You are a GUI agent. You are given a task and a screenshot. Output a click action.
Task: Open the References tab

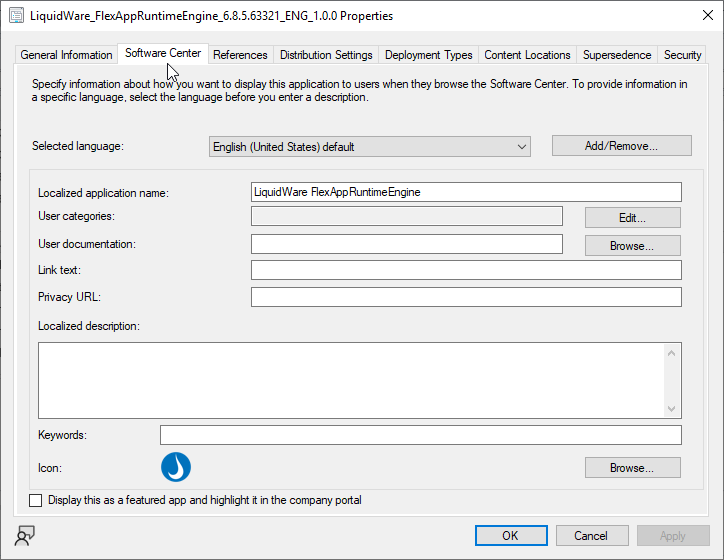pyautogui.click(x=240, y=55)
